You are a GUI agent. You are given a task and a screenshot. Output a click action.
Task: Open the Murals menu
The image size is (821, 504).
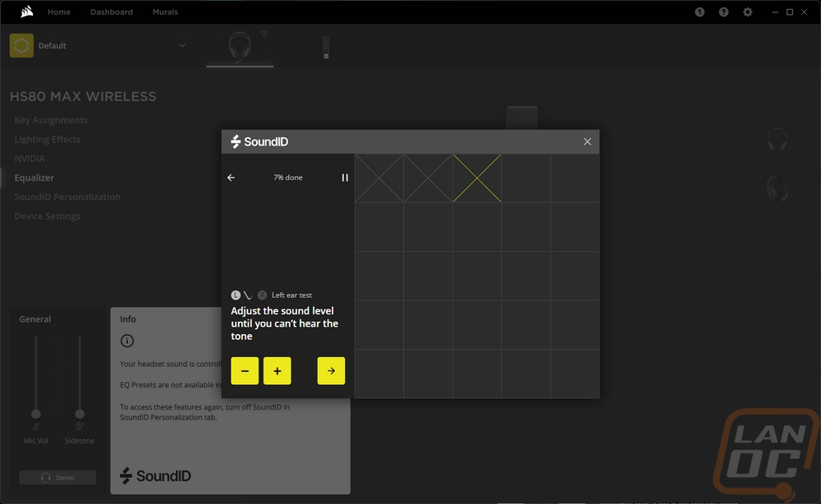[x=165, y=12]
